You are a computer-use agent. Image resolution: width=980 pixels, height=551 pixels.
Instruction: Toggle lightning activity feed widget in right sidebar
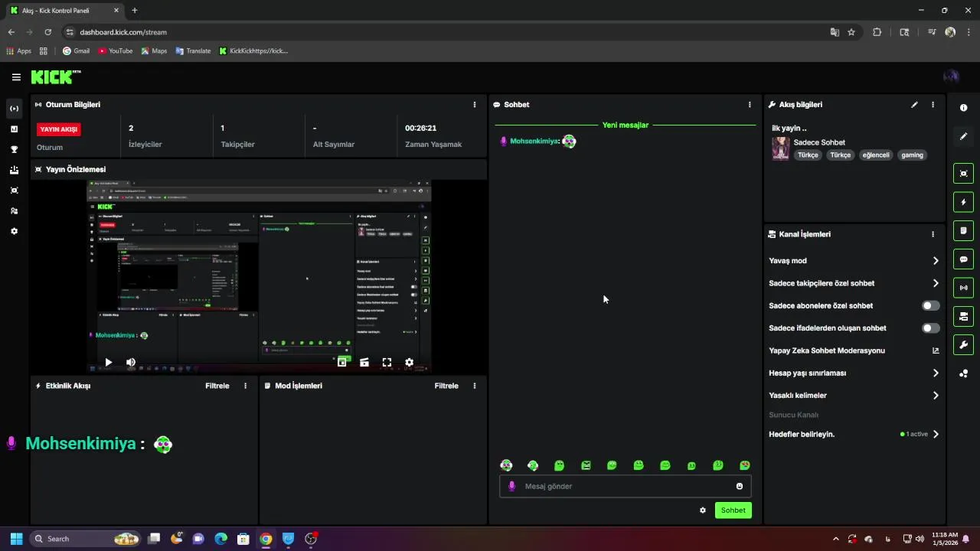pos(963,202)
